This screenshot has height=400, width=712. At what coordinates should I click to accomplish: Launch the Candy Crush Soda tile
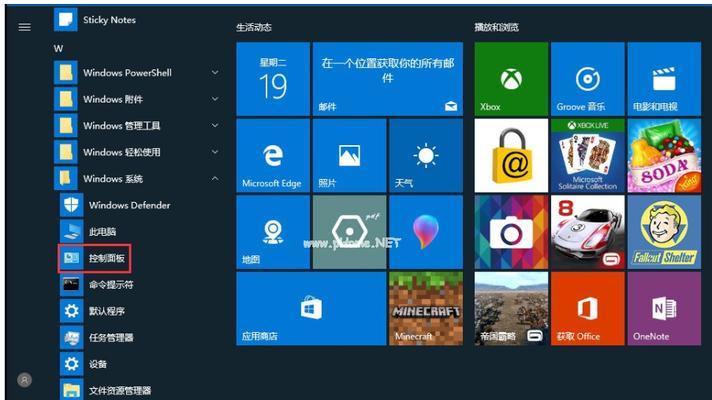tap(664, 156)
